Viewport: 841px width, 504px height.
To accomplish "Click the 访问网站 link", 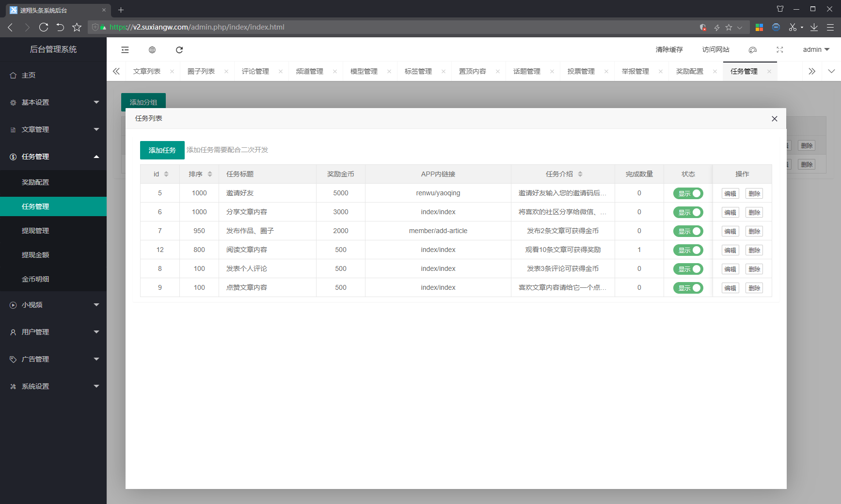I will pos(716,49).
